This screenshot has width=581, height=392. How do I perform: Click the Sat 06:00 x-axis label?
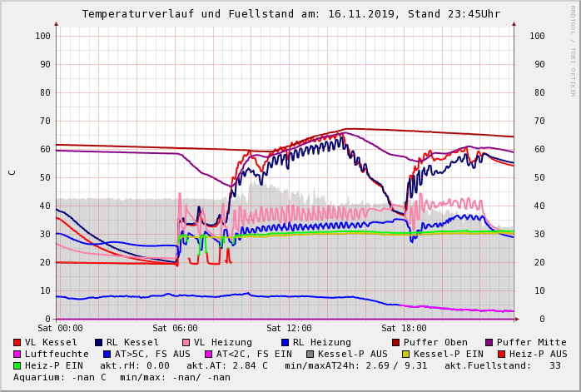click(175, 328)
